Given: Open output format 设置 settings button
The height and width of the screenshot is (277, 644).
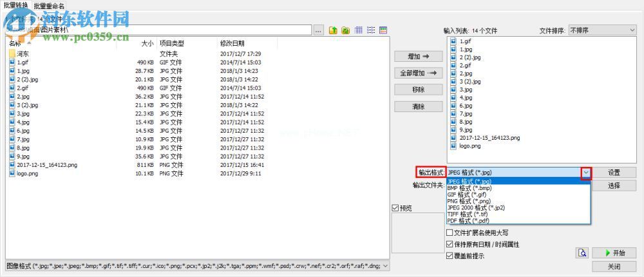Looking at the screenshot, I should pyautogui.click(x=614, y=173).
